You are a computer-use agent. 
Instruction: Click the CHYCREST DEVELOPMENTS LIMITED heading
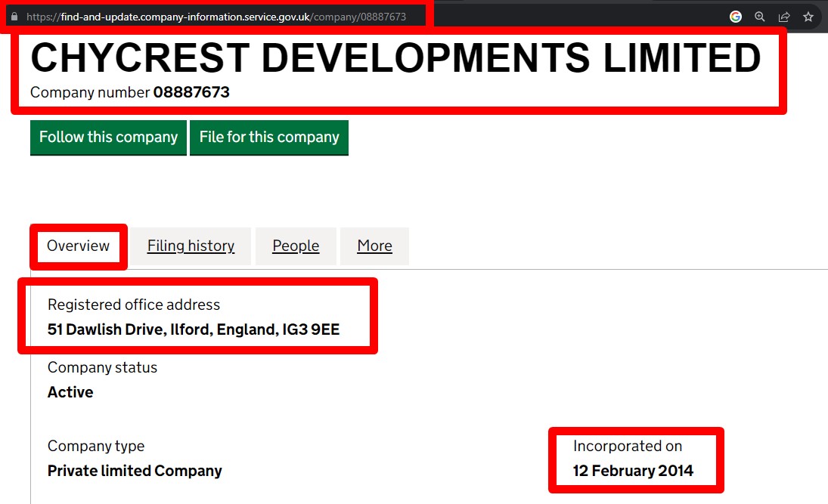[395, 57]
